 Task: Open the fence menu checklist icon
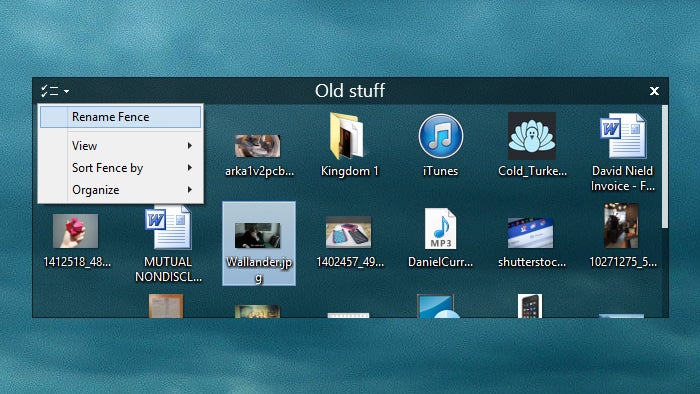(x=50, y=91)
